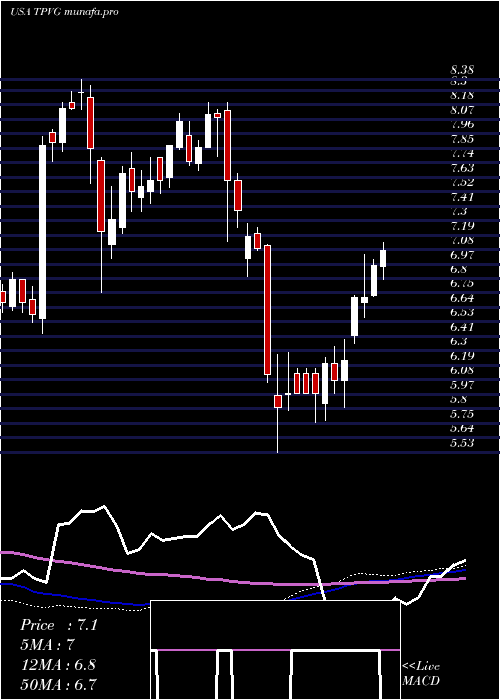Select the 8.38 price axis label

click(x=462, y=70)
